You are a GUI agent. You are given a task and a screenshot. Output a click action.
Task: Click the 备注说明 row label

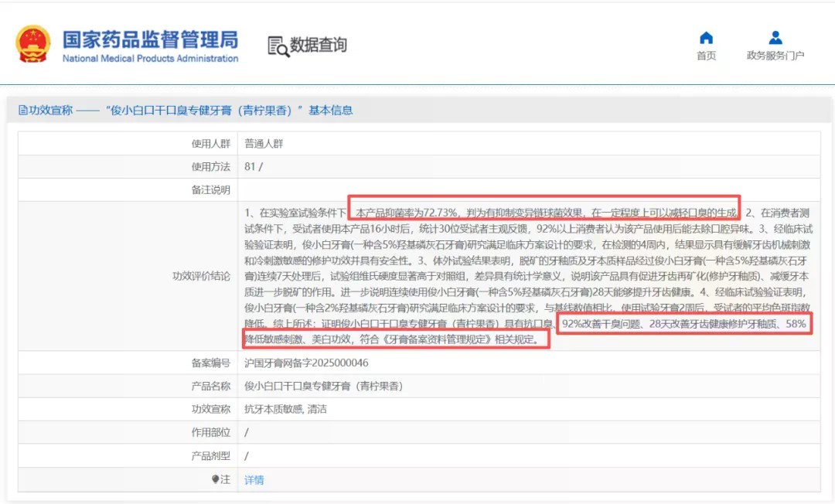point(211,190)
